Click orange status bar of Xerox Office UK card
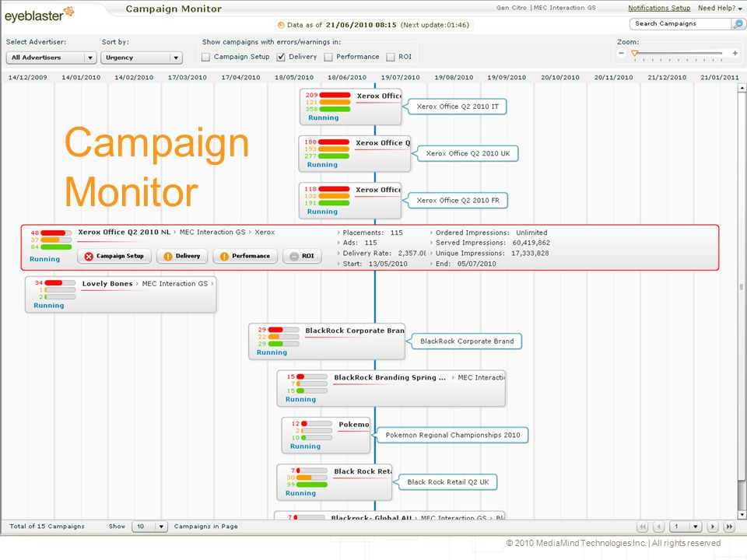 (x=334, y=149)
